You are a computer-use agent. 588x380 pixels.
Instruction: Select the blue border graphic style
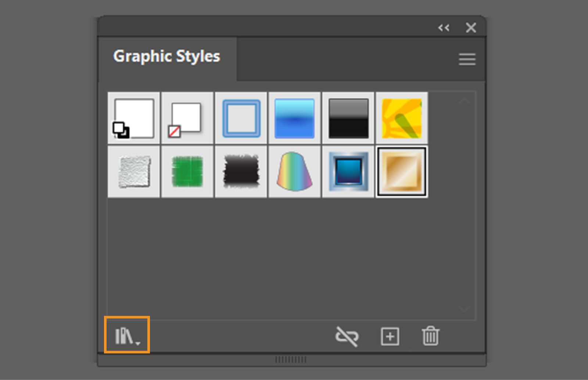click(x=241, y=118)
